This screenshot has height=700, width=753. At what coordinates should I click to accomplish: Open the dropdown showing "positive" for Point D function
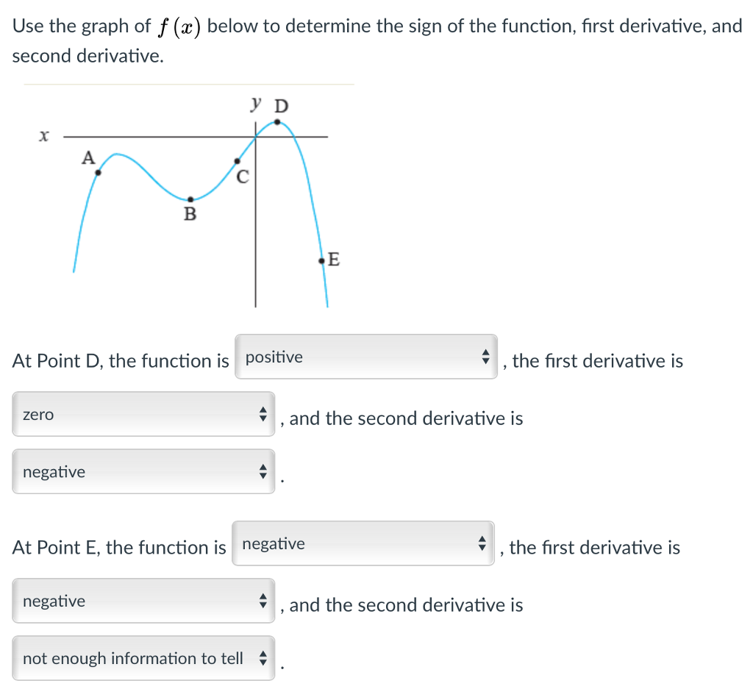click(365, 357)
